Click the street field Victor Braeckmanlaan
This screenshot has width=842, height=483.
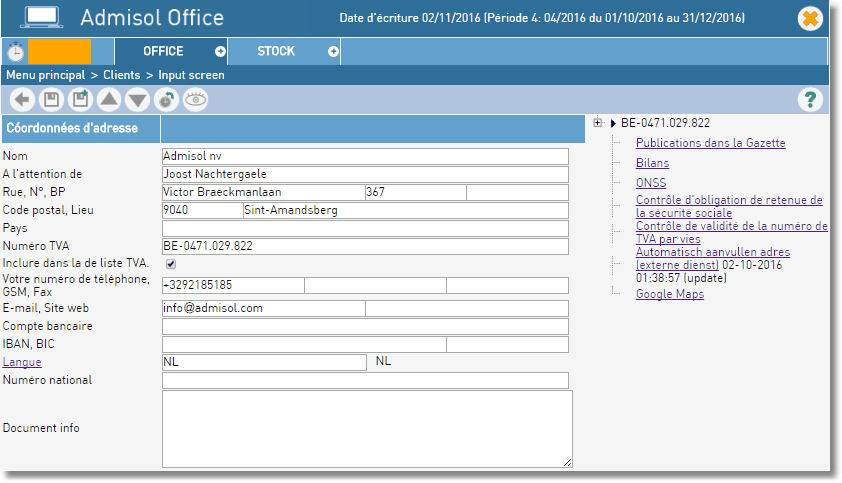[263, 192]
